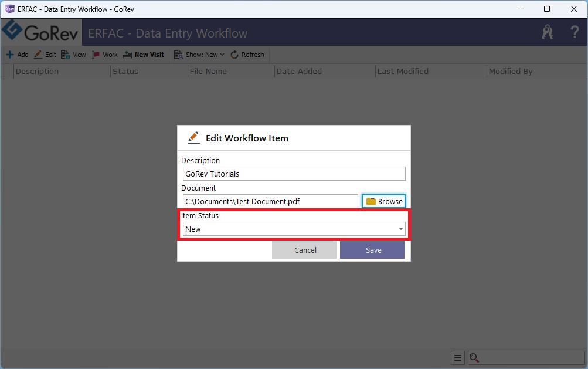Maximize the GoRev window
The image size is (588, 369).
547,9
